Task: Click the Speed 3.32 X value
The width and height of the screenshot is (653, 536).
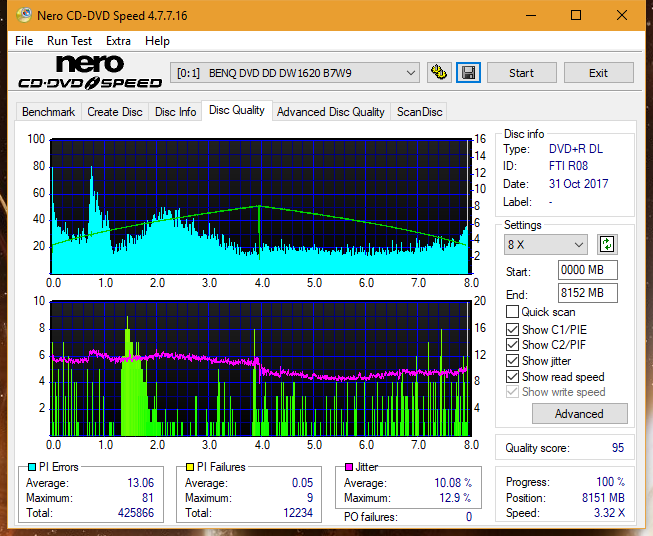Action: click(x=609, y=513)
